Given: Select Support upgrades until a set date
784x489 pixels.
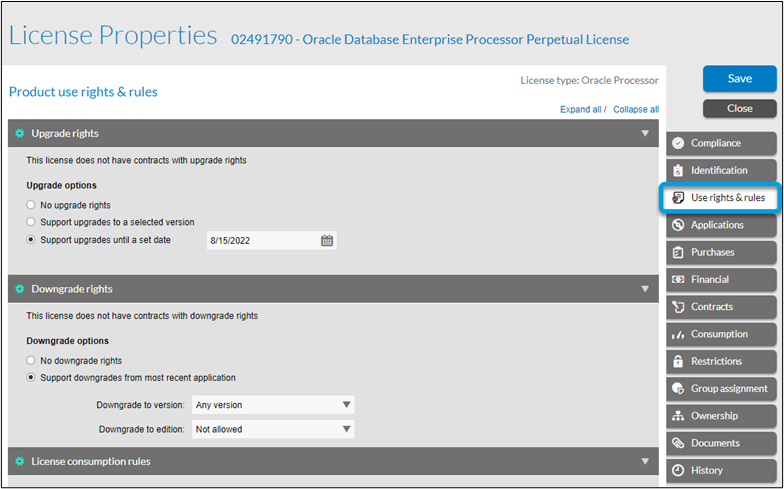Looking at the screenshot, I should (31, 240).
